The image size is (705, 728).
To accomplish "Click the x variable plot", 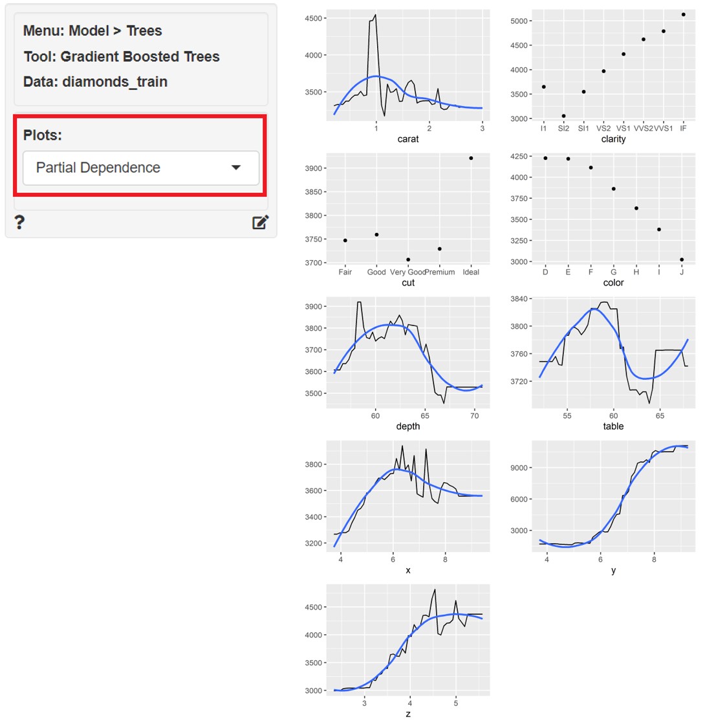I will (408, 496).
